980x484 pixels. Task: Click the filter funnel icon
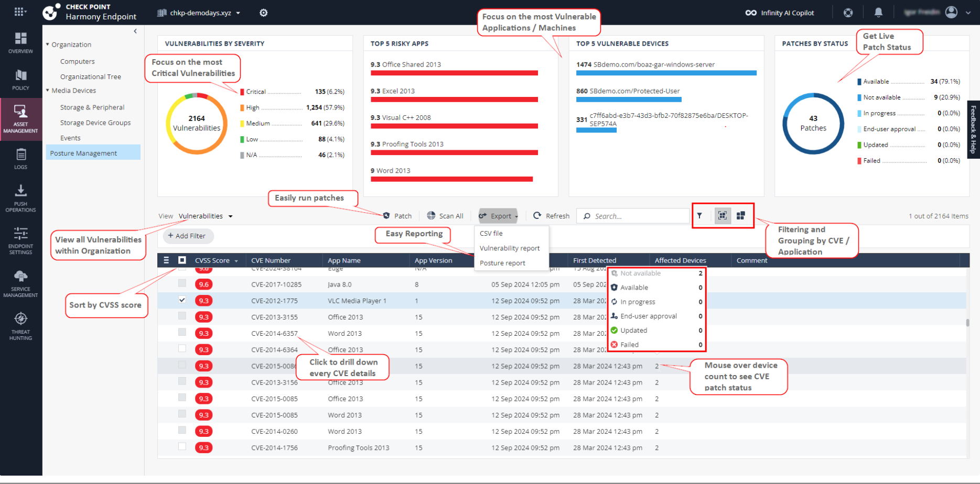699,216
